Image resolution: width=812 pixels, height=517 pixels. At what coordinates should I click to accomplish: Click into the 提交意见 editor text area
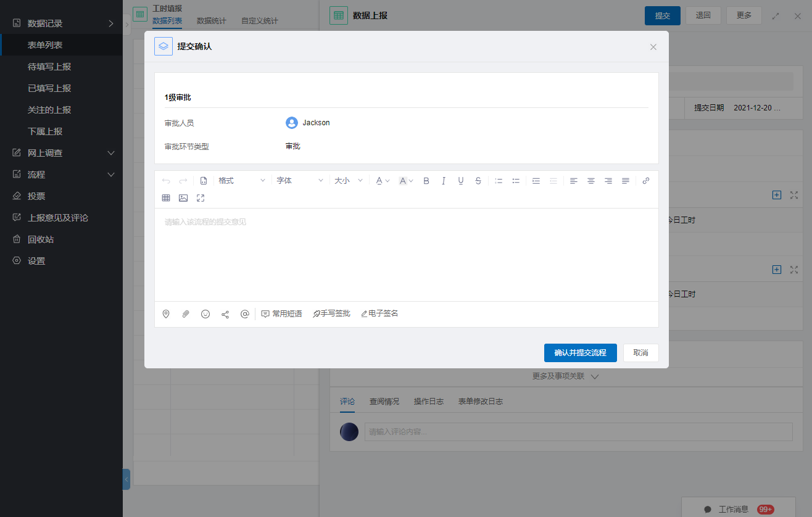407,255
